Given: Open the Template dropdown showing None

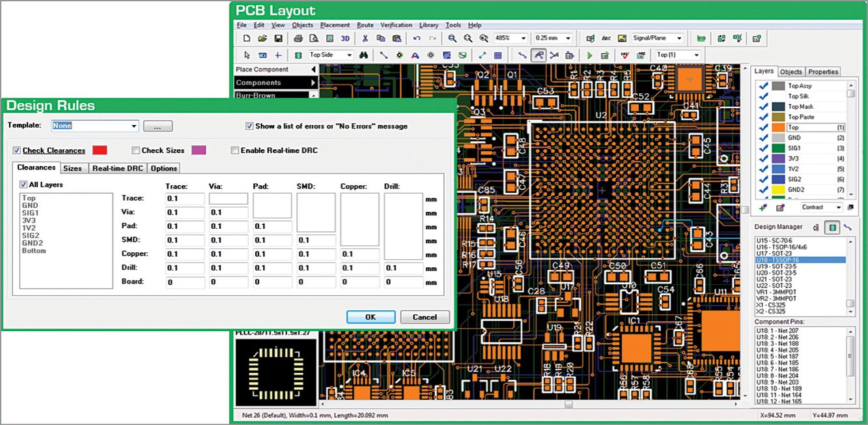Looking at the screenshot, I should click(x=95, y=126).
